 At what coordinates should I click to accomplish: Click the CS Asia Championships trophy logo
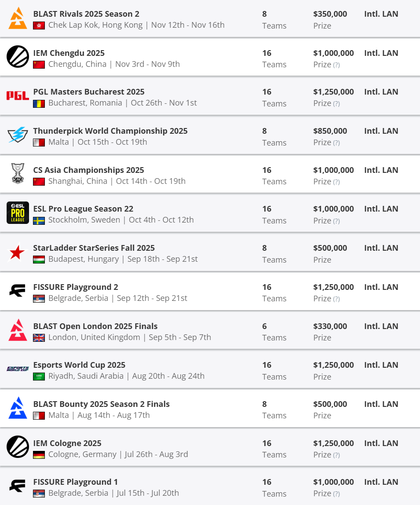[18, 173]
